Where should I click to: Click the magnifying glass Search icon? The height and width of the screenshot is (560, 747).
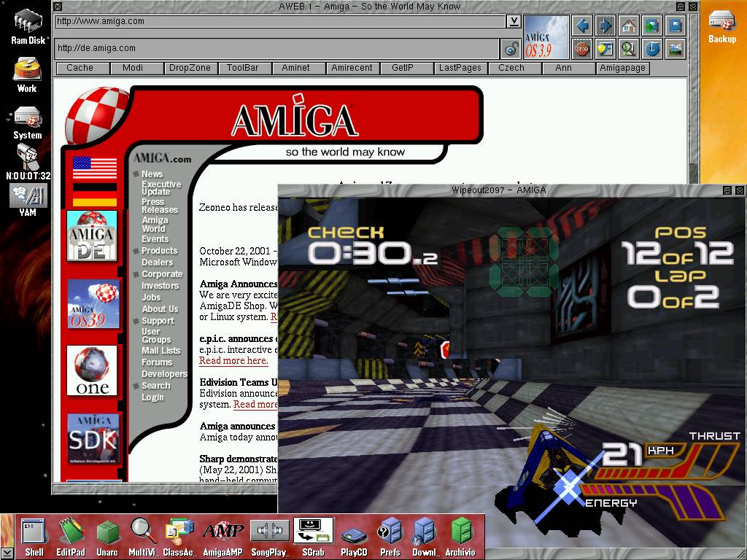(628, 49)
